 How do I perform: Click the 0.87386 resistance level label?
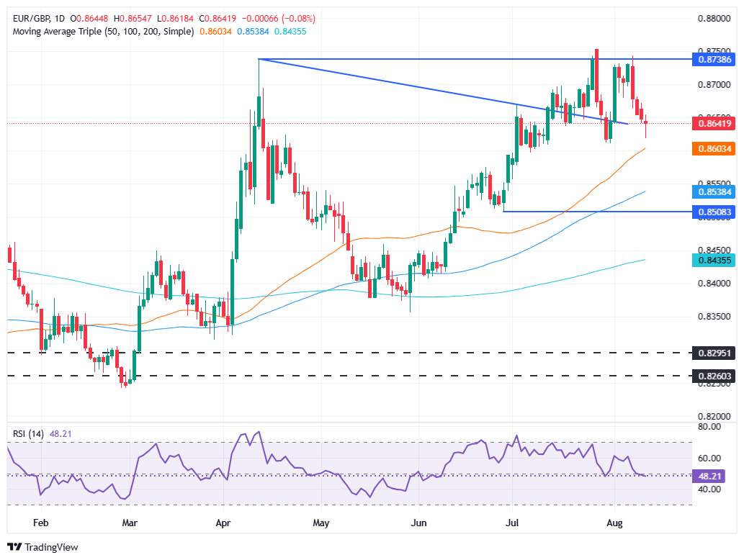point(712,60)
